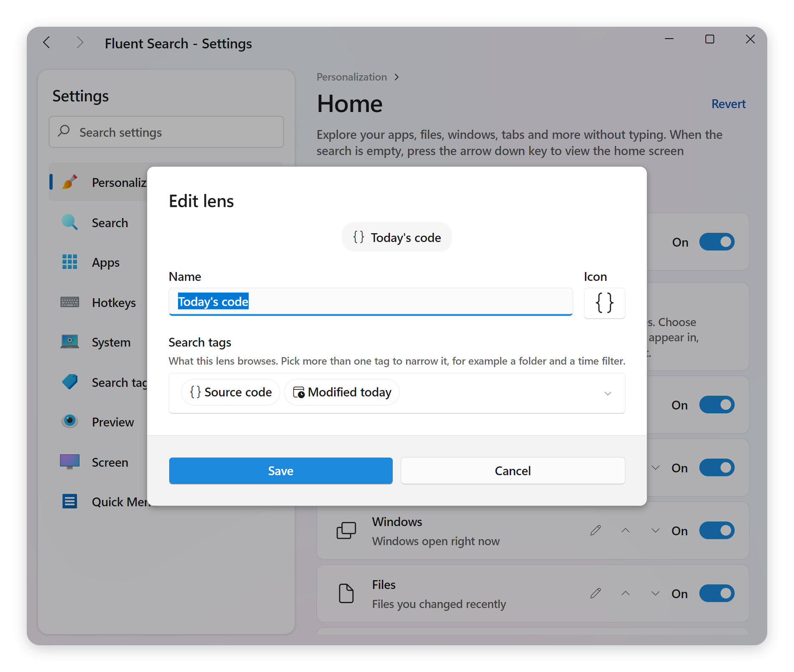Click the Search magnifier sidebar icon
The image size is (794, 672).
(69, 222)
